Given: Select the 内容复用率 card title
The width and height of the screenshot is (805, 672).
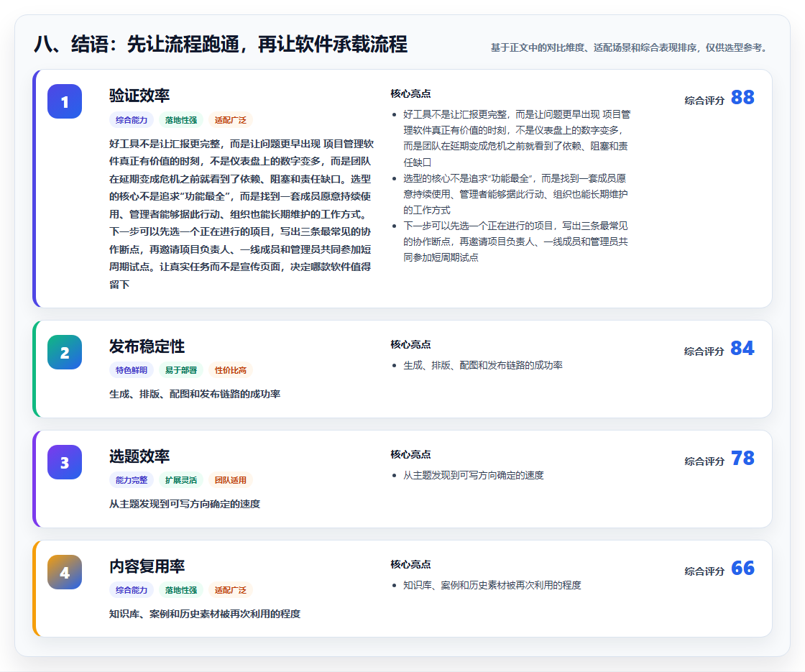Looking at the screenshot, I should click(x=147, y=566).
